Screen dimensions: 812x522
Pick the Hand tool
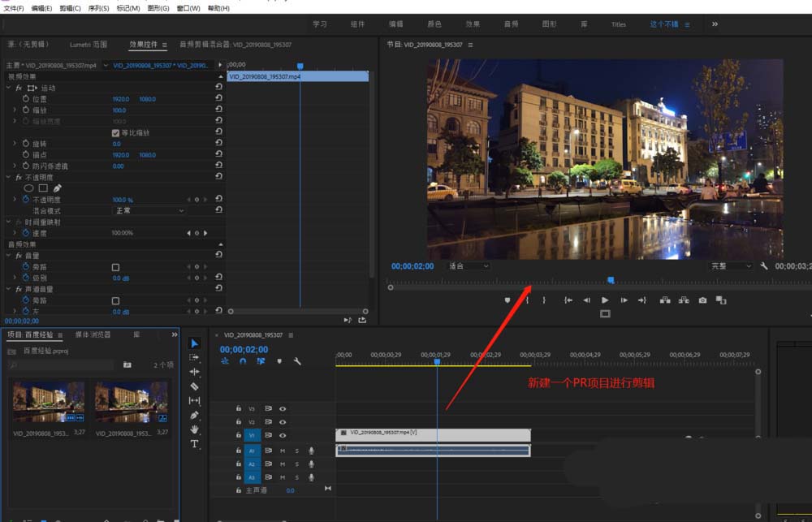point(194,429)
